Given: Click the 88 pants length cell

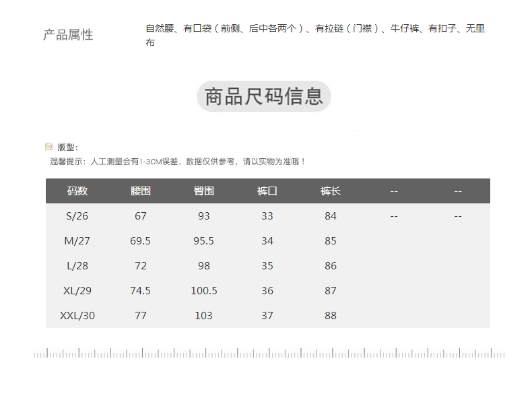Looking at the screenshot, I should click(331, 316).
